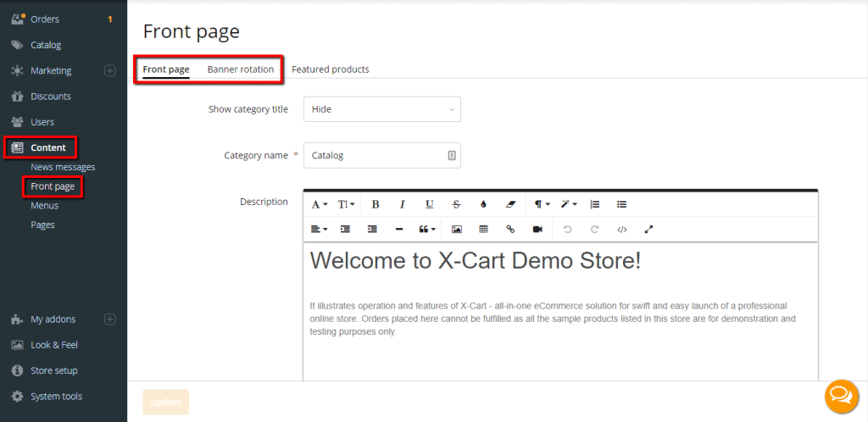Open the text color droplet tool
Image resolution: width=868 pixels, height=422 pixels.
483,204
